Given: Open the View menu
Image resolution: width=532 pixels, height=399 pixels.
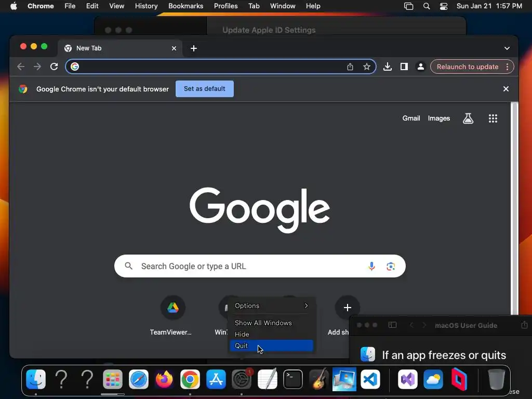Looking at the screenshot, I should pos(116,6).
